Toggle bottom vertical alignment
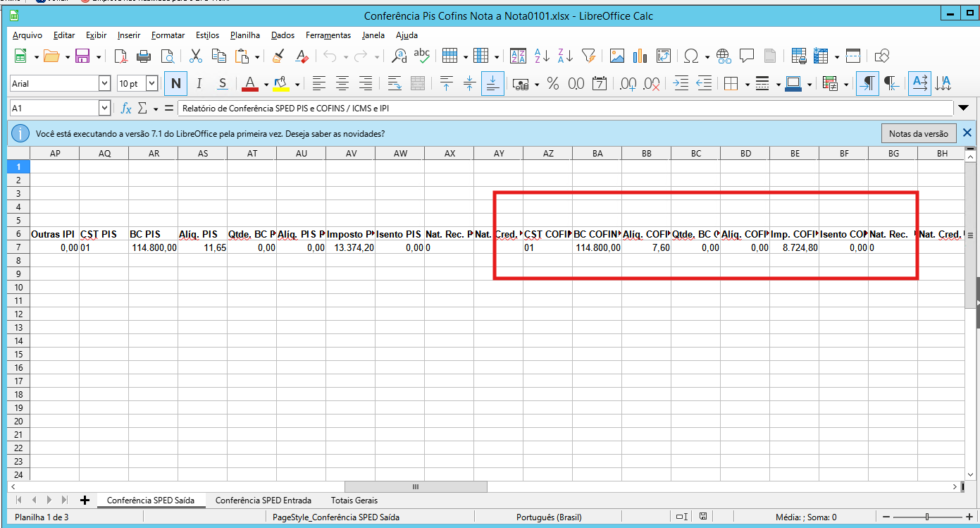 click(x=492, y=84)
